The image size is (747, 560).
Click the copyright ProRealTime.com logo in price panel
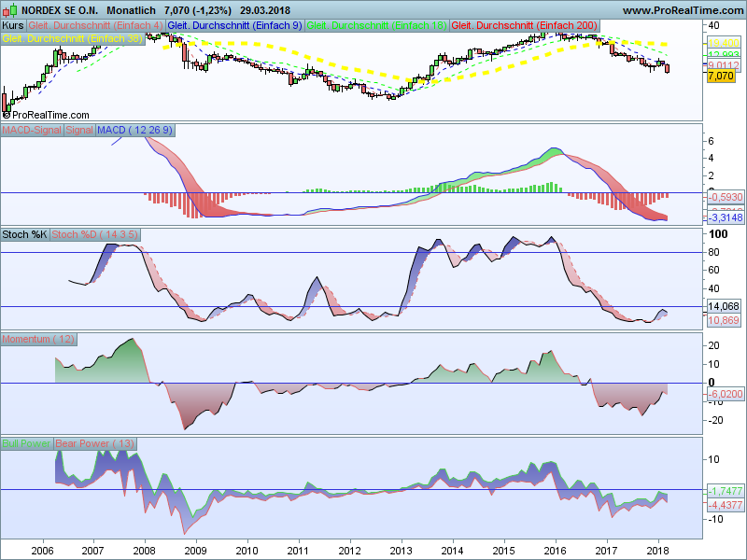click(46, 115)
